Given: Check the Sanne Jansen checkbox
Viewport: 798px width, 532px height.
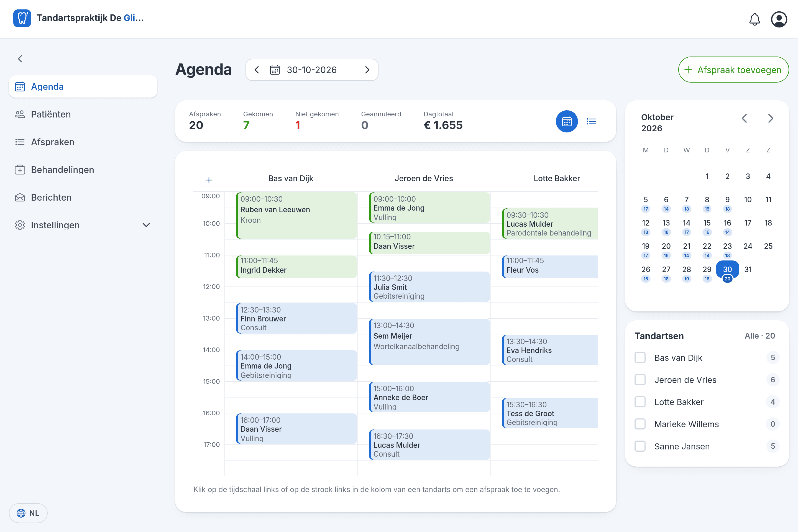Looking at the screenshot, I should pyautogui.click(x=640, y=446).
